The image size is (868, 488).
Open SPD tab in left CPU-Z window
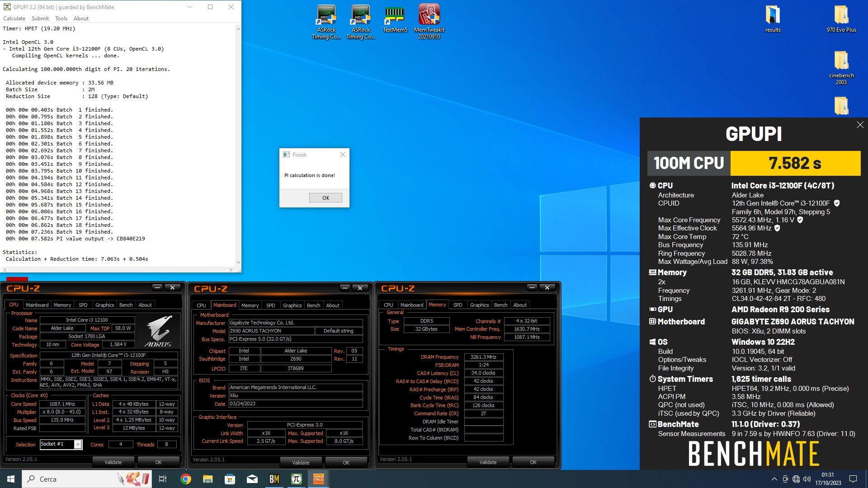click(83, 305)
